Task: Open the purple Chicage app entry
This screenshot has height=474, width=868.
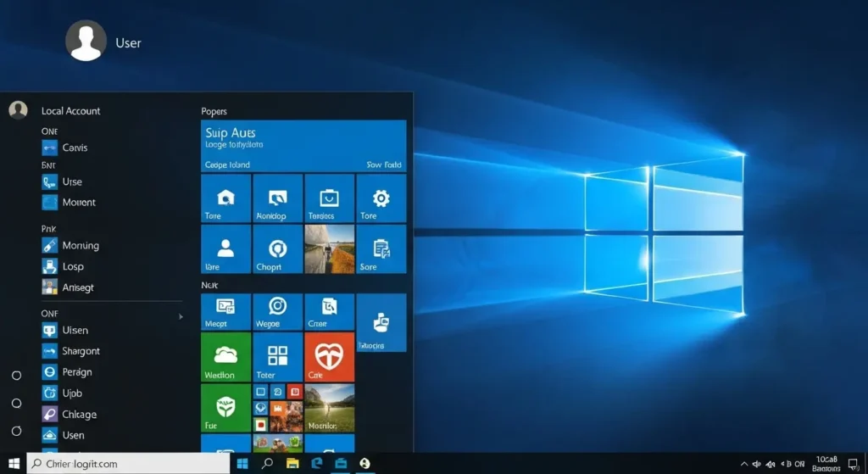Action: click(x=70, y=414)
